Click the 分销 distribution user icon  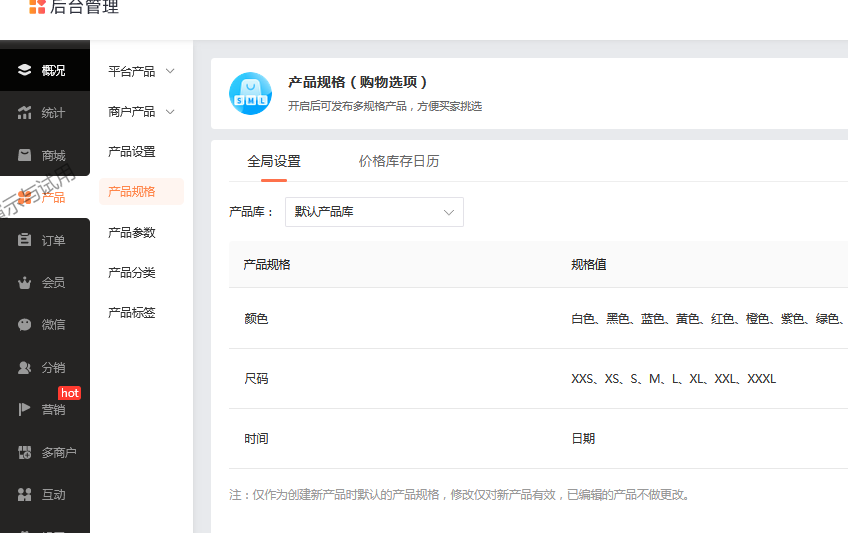[25, 368]
